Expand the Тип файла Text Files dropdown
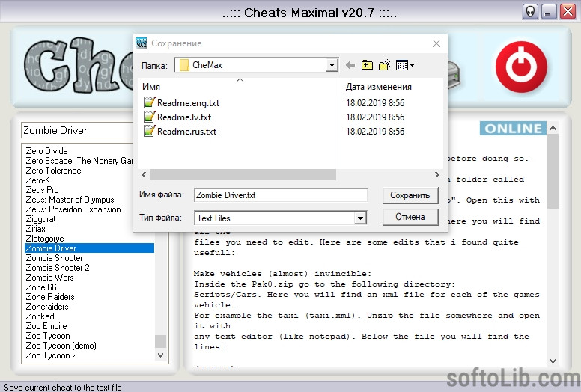The width and height of the screenshot is (581, 392). click(360, 218)
